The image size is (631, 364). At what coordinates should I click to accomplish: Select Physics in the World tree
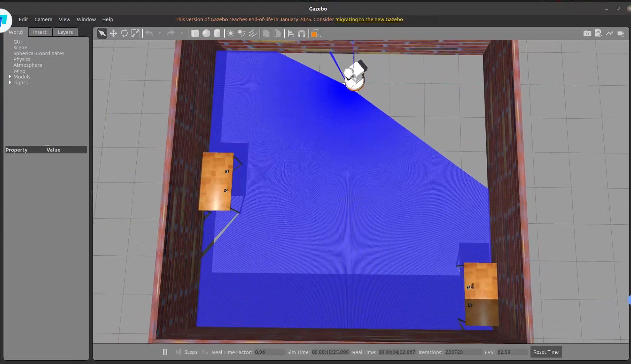22,59
